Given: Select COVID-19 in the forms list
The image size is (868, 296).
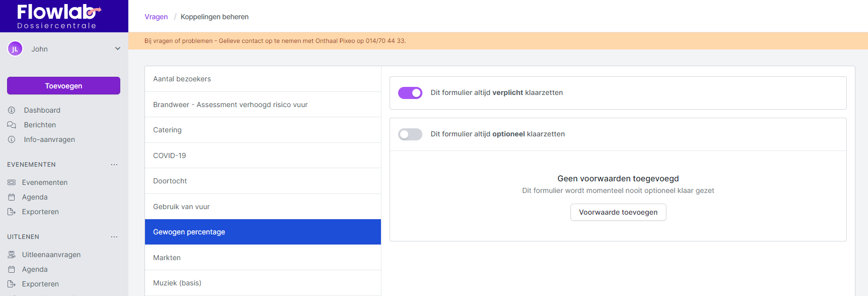Looking at the screenshot, I should [x=169, y=156].
